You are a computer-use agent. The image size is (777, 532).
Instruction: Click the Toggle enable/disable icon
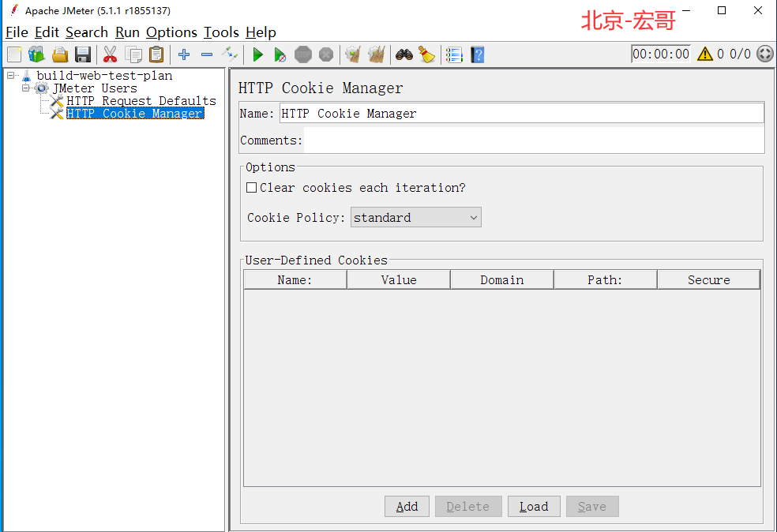[230, 54]
